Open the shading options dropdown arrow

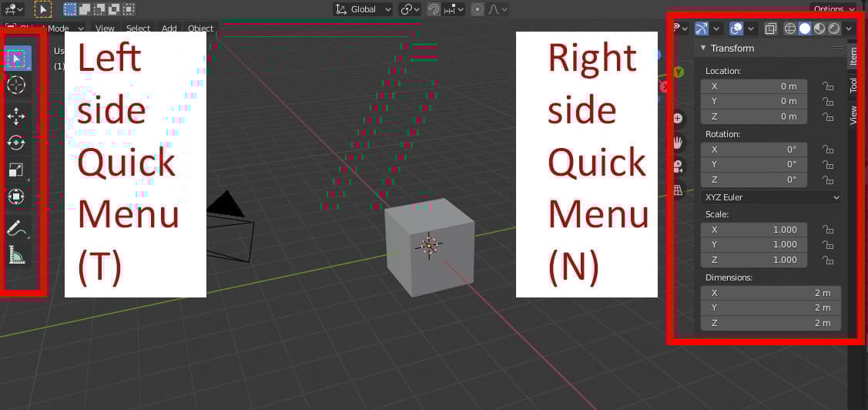pos(848,28)
